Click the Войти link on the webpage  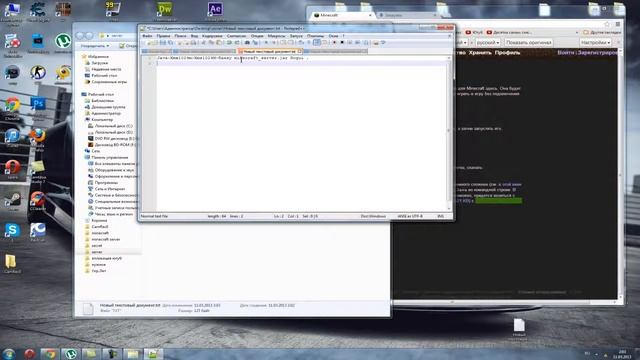[565, 53]
